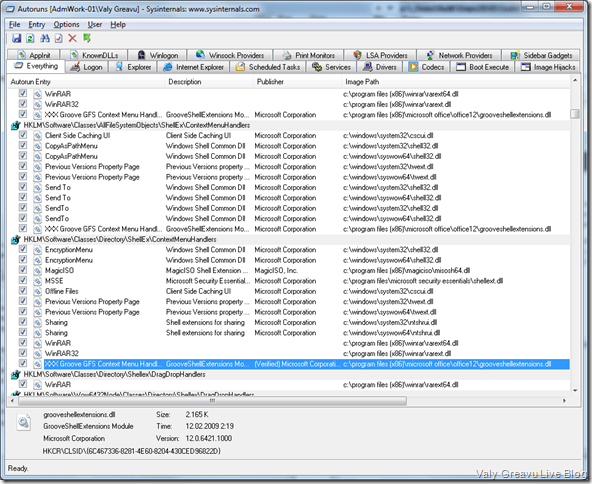Image resolution: width=592 pixels, height=484 pixels.
Task: Open entry Properties from the toolbar
Action: point(59,38)
